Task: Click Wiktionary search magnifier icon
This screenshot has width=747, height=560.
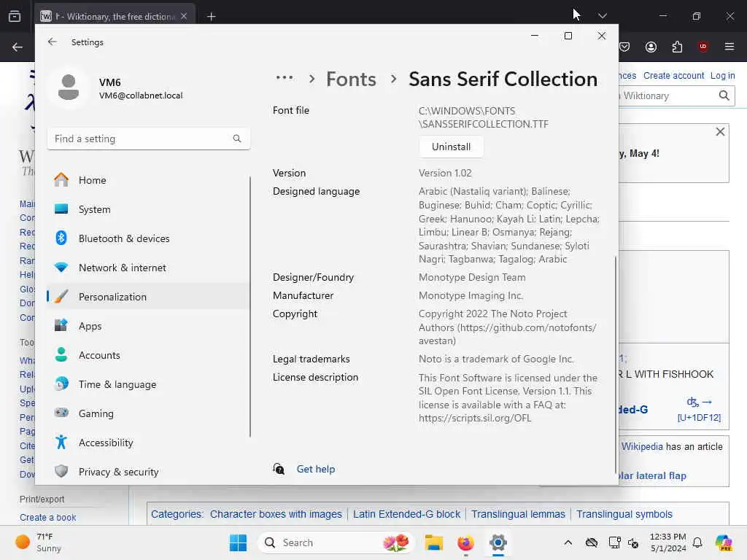Action: pos(724,96)
